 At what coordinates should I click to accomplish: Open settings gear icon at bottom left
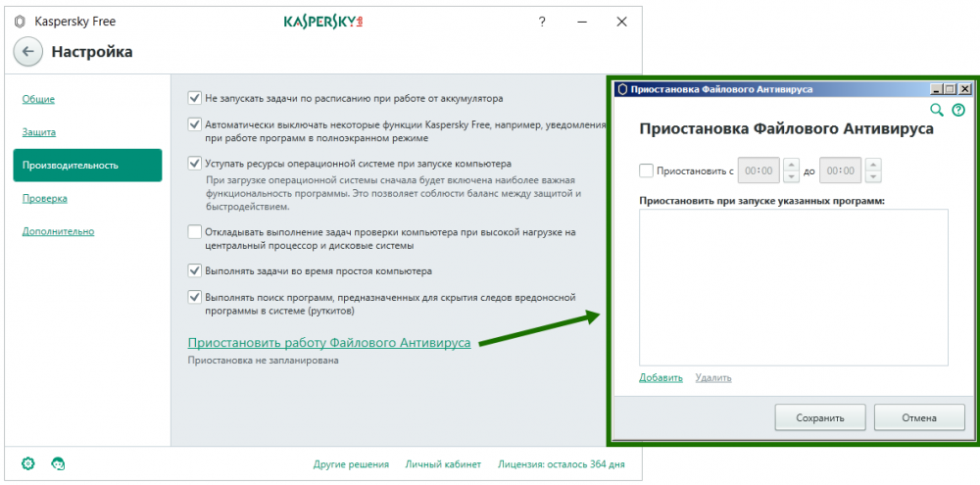(27, 463)
